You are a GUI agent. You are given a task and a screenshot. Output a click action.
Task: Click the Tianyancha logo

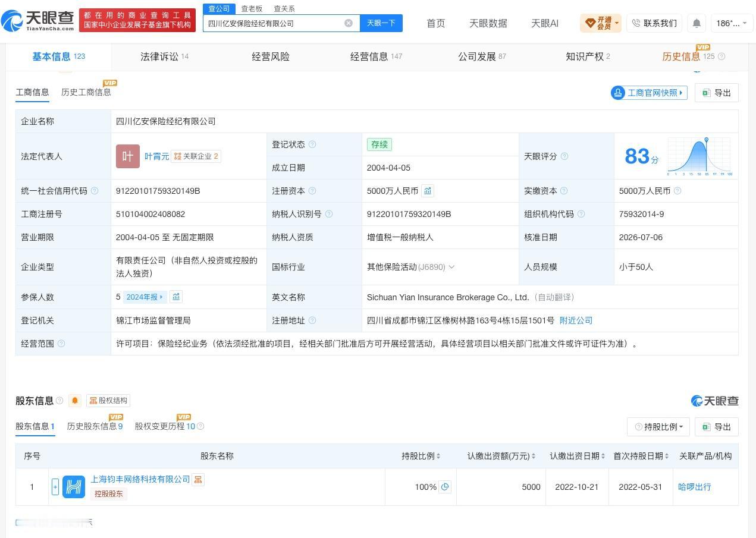pyautogui.click(x=38, y=21)
